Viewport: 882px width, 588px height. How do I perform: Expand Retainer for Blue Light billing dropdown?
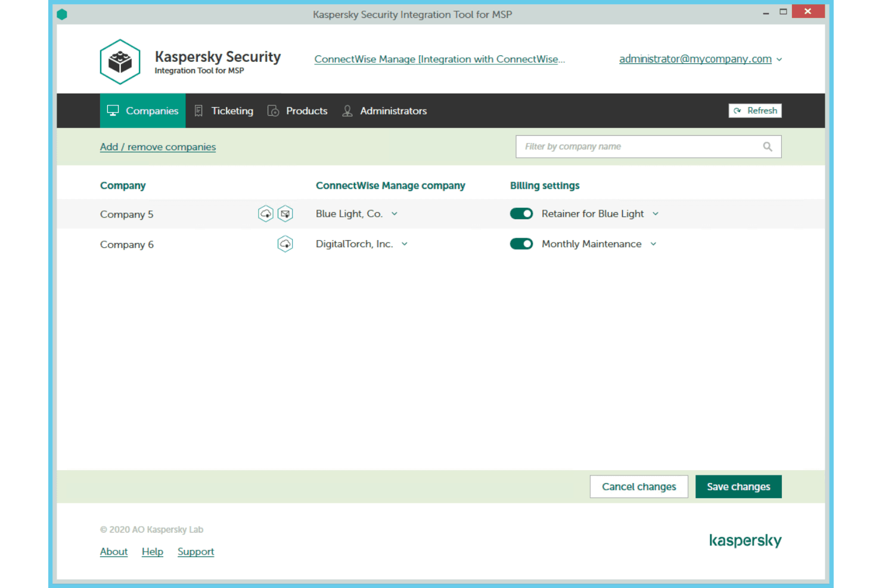[x=600, y=214]
